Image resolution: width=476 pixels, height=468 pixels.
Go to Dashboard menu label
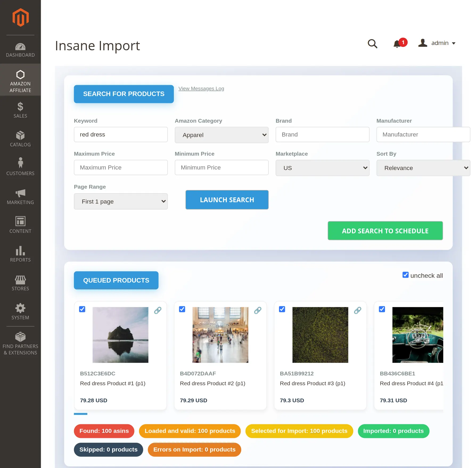pos(20,55)
